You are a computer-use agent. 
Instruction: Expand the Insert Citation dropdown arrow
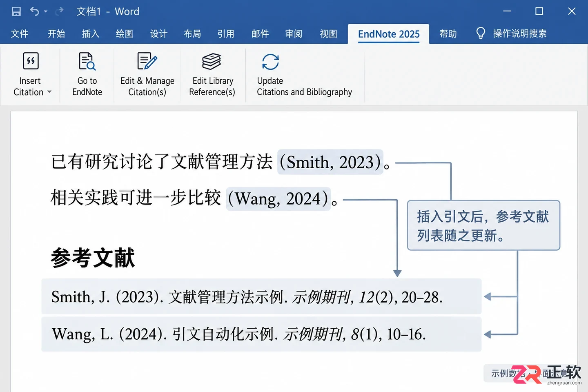49,92
